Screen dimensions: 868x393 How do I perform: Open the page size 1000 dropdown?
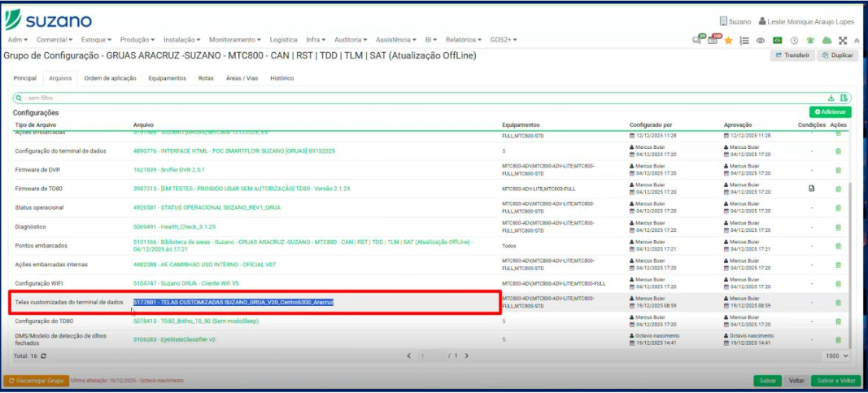(835, 356)
